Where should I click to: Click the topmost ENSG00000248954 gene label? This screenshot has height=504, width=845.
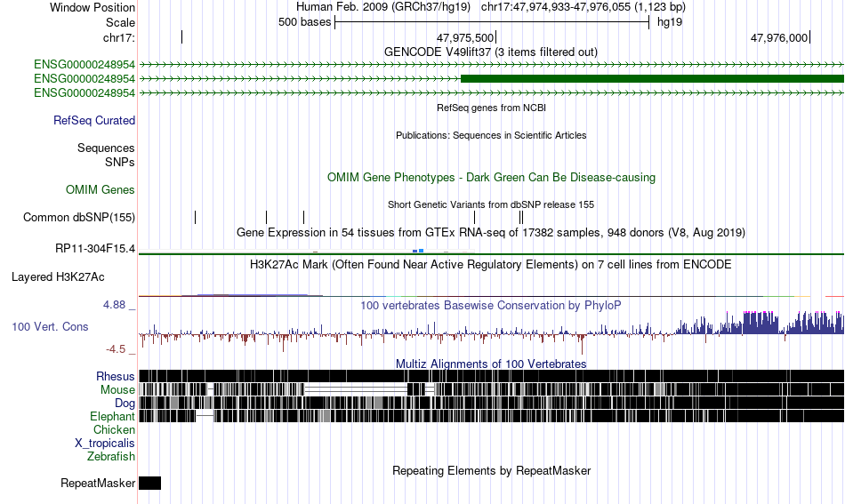click(x=84, y=65)
